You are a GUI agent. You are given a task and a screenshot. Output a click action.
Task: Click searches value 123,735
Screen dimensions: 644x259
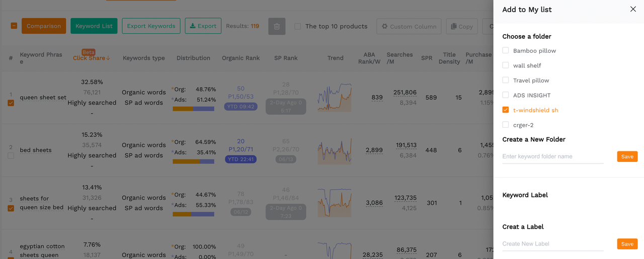click(x=406, y=198)
